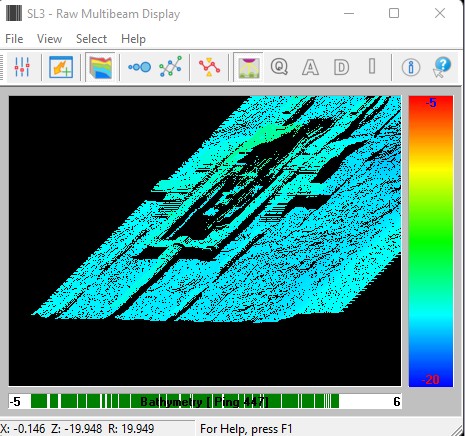Click the A letter toolbar button
This screenshot has height=436, width=465.
coord(310,67)
